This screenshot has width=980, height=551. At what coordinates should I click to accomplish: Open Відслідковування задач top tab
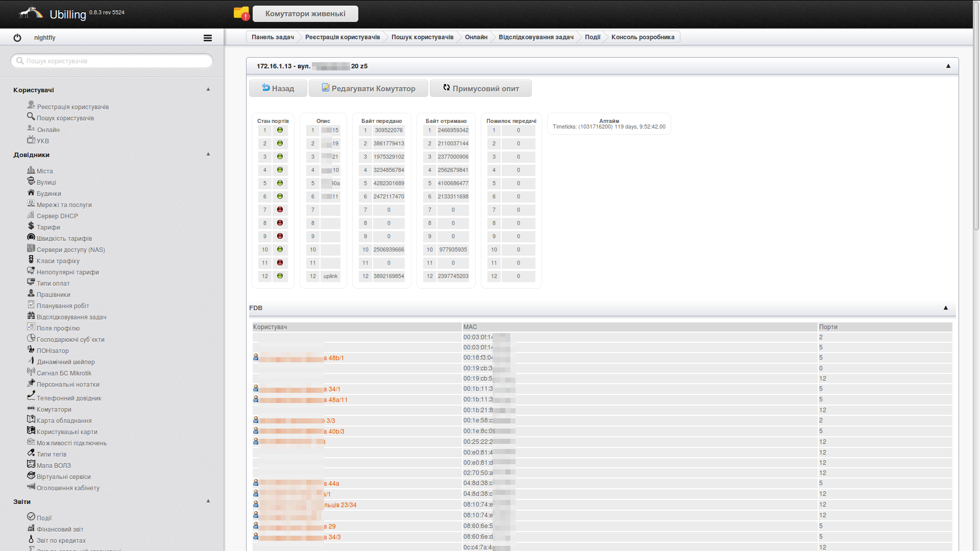click(x=535, y=37)
